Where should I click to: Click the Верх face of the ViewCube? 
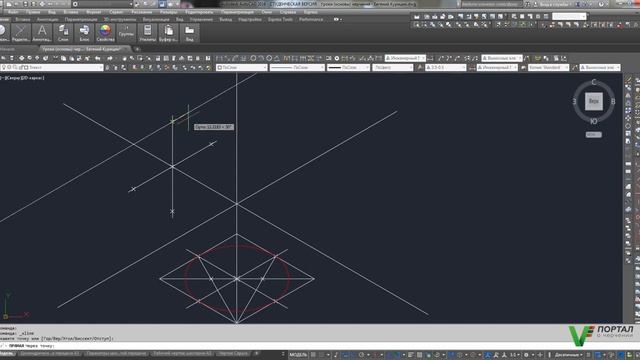click(x=593, y=101)
